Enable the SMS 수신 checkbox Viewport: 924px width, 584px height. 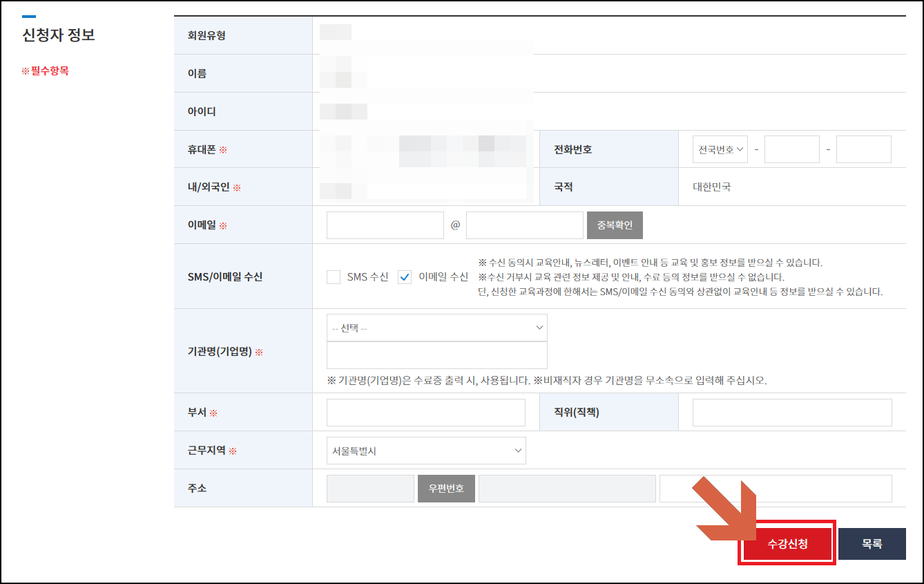pyautogui.click(x=334, y=277)
